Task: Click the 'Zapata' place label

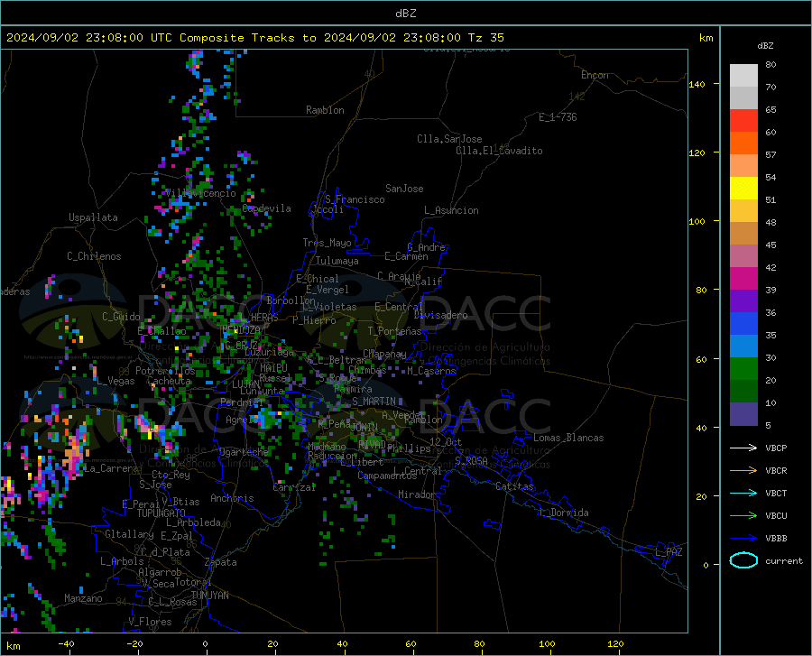Action: point(221,562)
